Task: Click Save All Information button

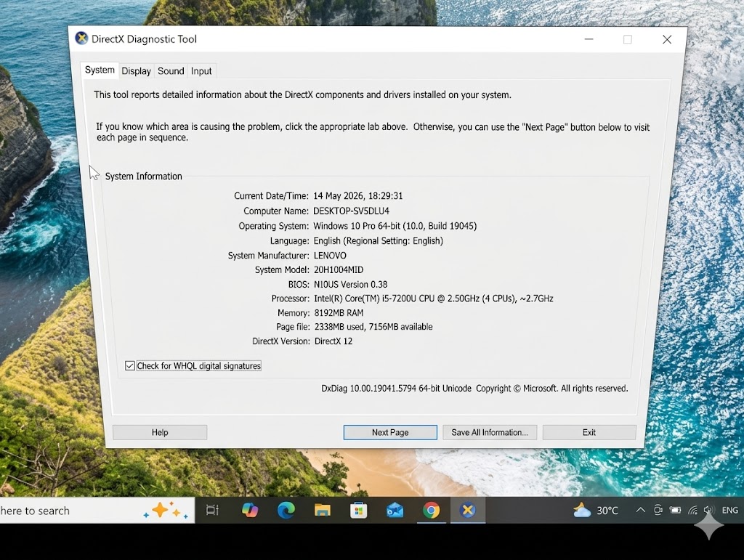Action: pyautogui.click(x=490, y=432)
